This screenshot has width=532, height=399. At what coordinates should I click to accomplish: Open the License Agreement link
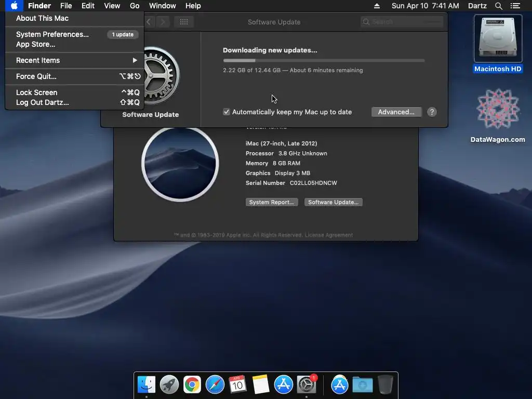pyautogui.click(x=328, y=235)
